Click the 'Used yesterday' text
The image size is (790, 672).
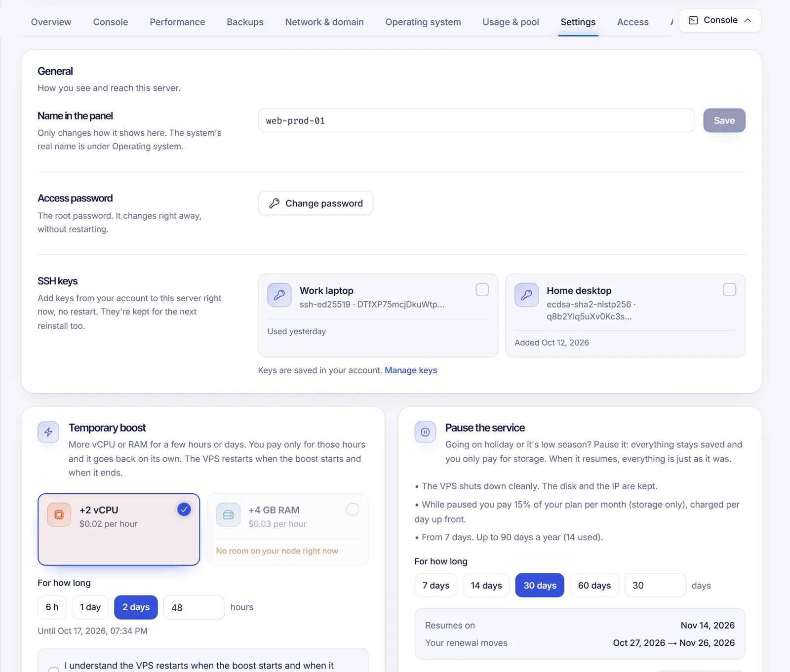click(297, 331)
